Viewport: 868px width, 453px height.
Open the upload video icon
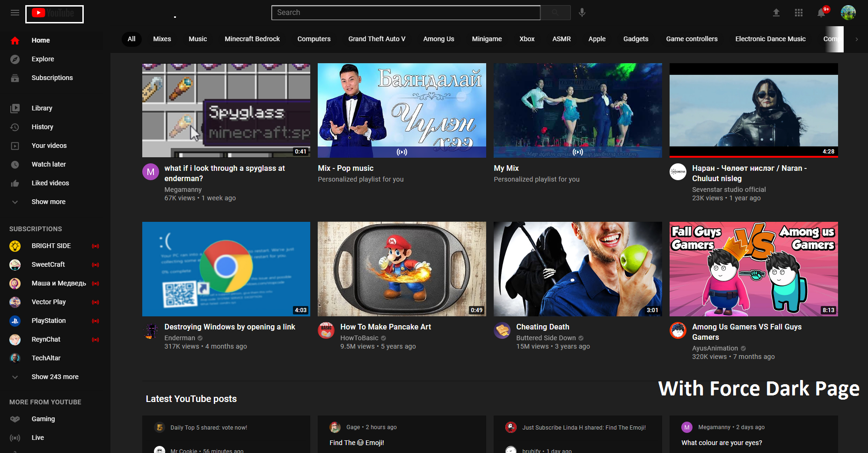776,13
